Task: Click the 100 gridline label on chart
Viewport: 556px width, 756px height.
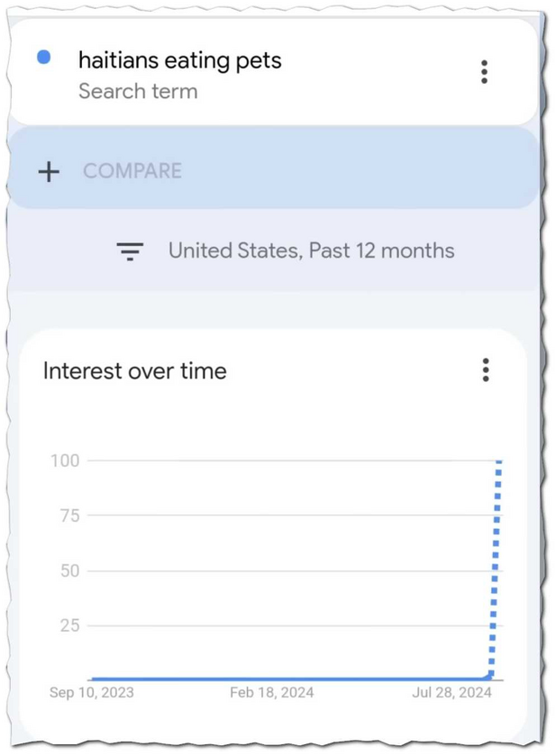Action: click(65, 460)
